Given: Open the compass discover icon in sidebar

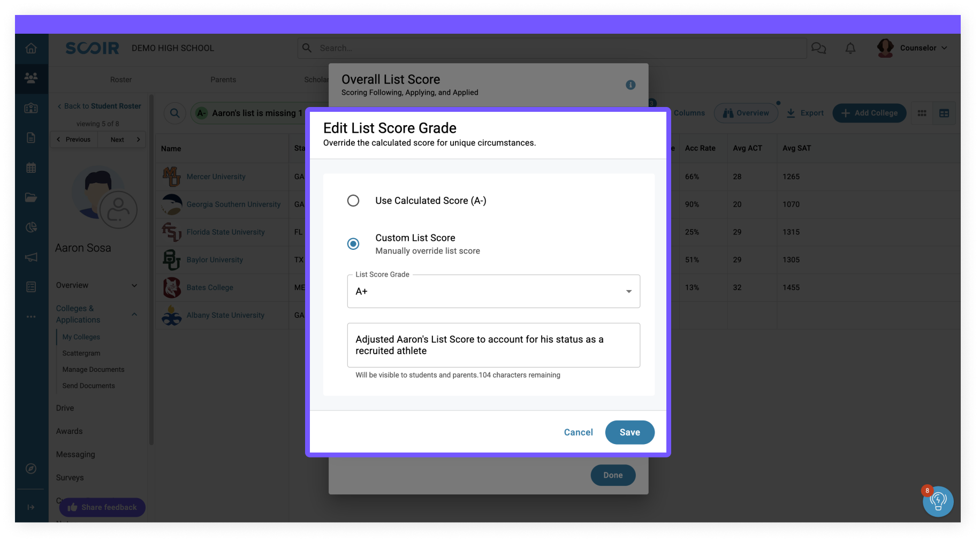Looking at the screenshot, I should point(31,469).
